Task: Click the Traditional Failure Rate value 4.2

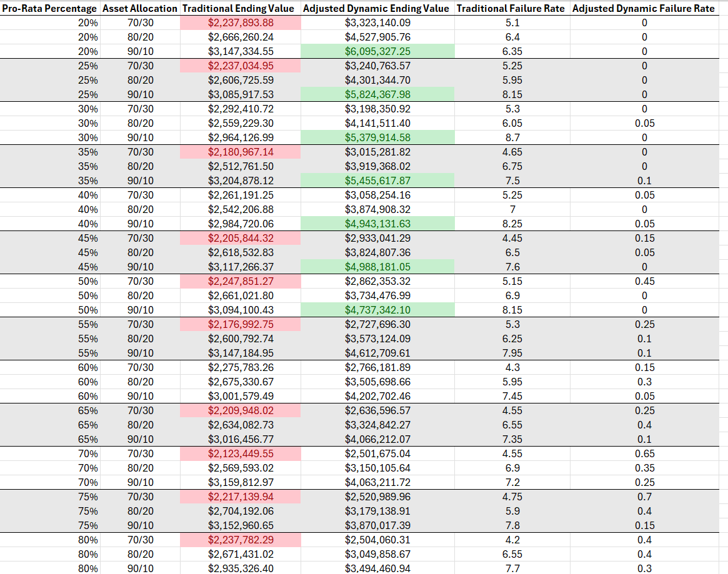Action: pos(512,540)
